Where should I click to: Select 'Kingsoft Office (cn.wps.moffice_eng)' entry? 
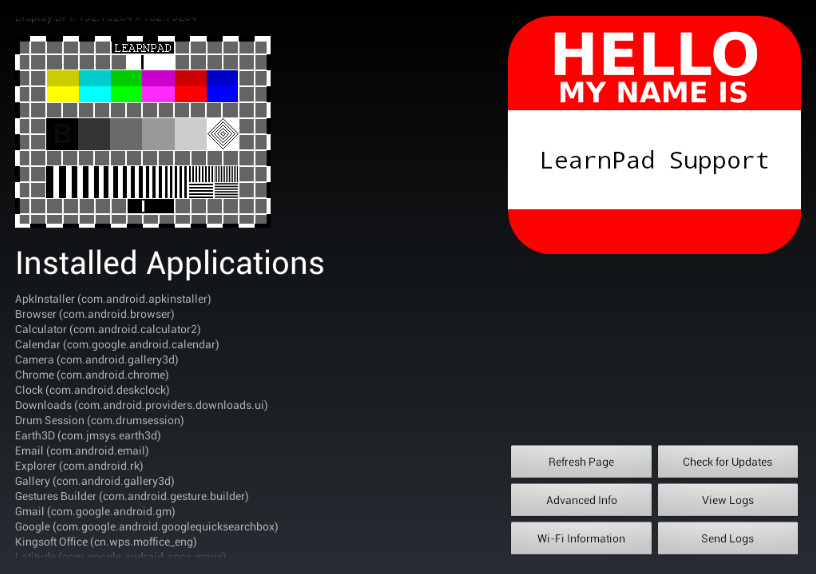click(106, 542)
